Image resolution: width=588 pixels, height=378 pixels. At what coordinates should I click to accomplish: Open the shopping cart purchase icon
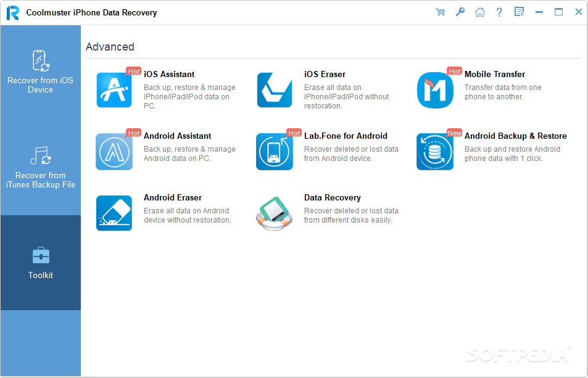point(441,12)
